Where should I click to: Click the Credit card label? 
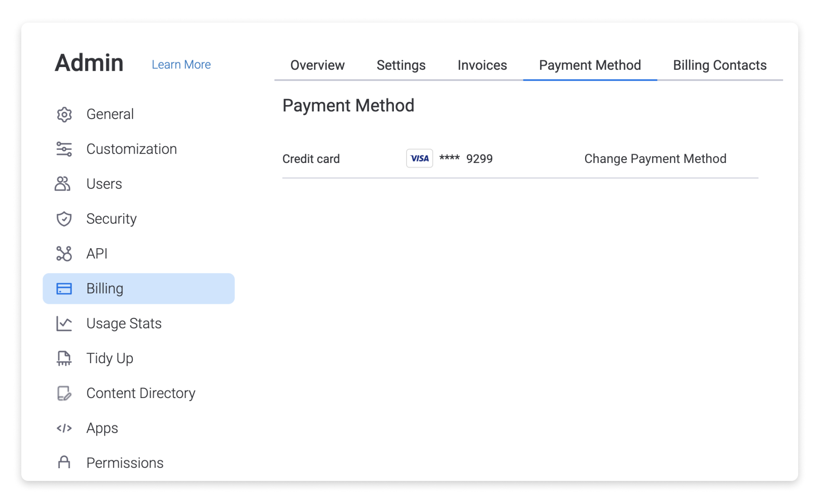311,159
